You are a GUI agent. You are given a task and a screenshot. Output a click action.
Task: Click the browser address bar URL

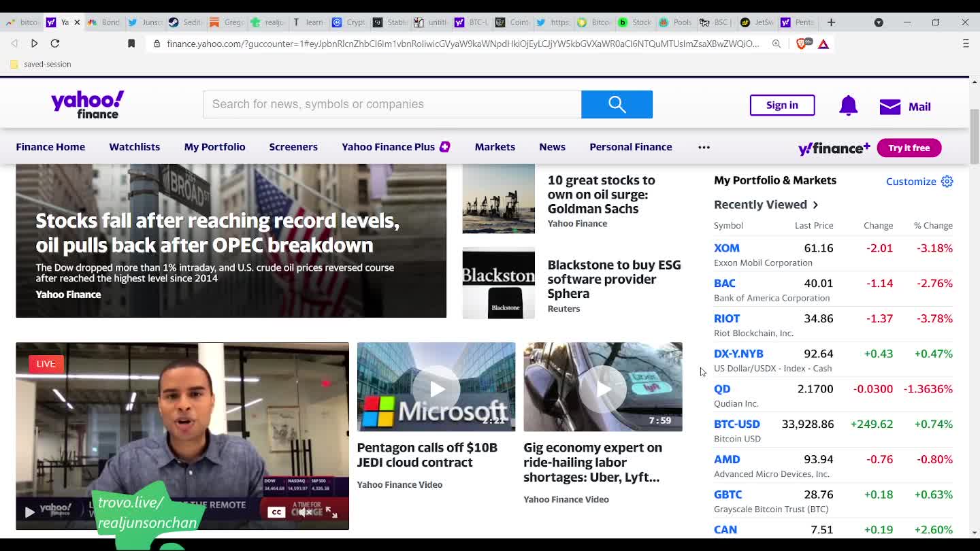[x=463, y=44]
